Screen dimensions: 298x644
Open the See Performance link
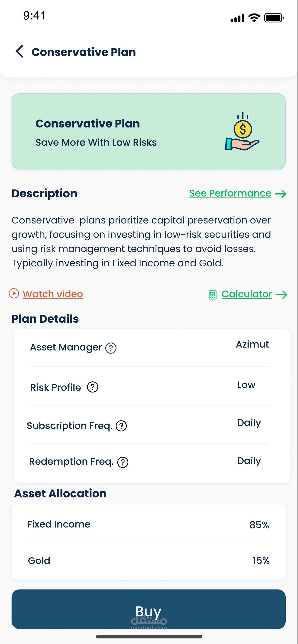point(230,193)
